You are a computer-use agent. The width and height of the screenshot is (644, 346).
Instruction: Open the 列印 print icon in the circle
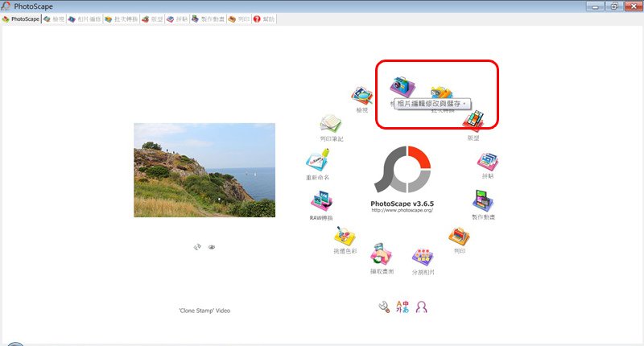coord(459,236)
